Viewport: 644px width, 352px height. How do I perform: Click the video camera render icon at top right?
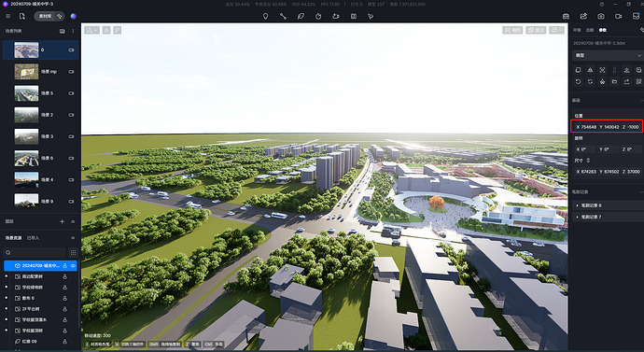(x=619, y=17)
